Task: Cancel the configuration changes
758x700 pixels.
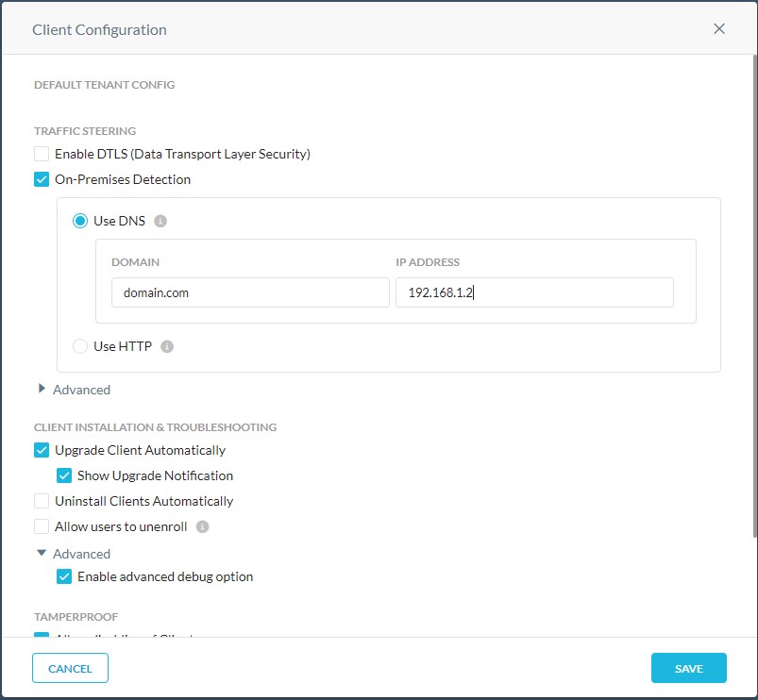Action: pos(70,668)
